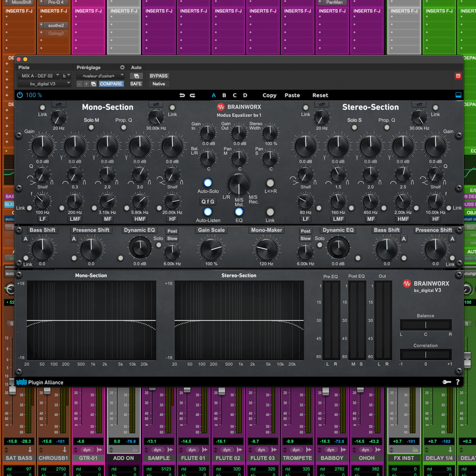Click the DELAY 1/4 output arrow icon

[x=450, y=450]
